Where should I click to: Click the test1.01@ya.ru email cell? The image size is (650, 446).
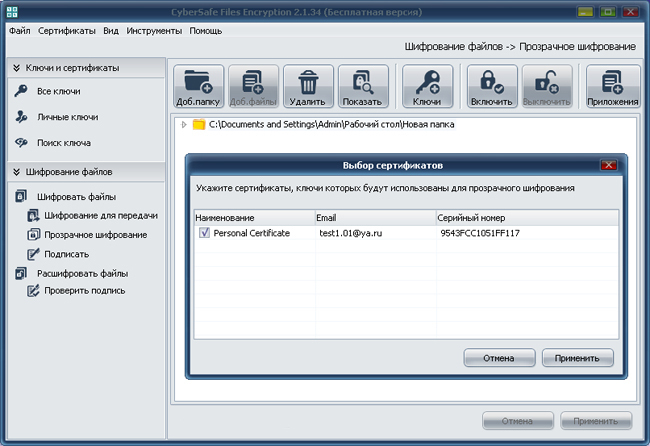351,233
